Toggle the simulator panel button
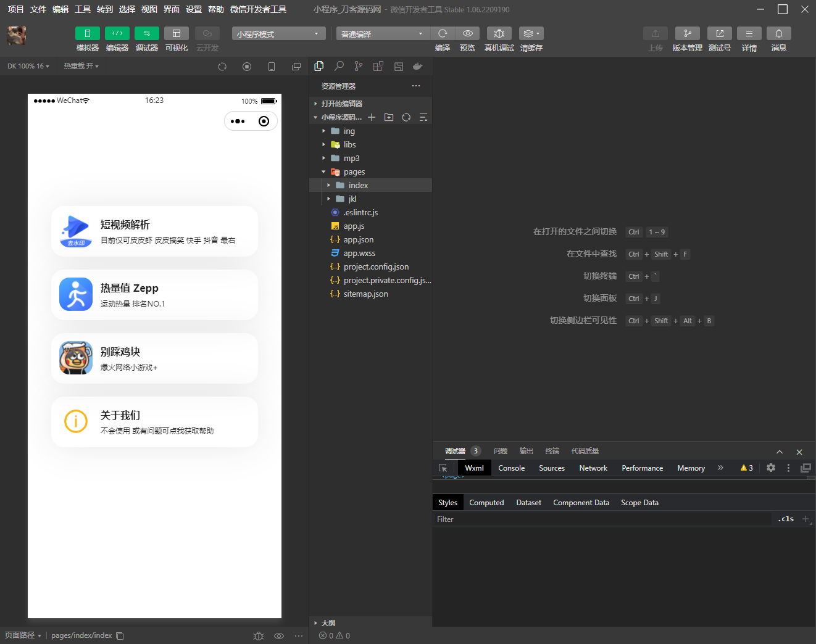816x644 pixels. click(88, 33)
